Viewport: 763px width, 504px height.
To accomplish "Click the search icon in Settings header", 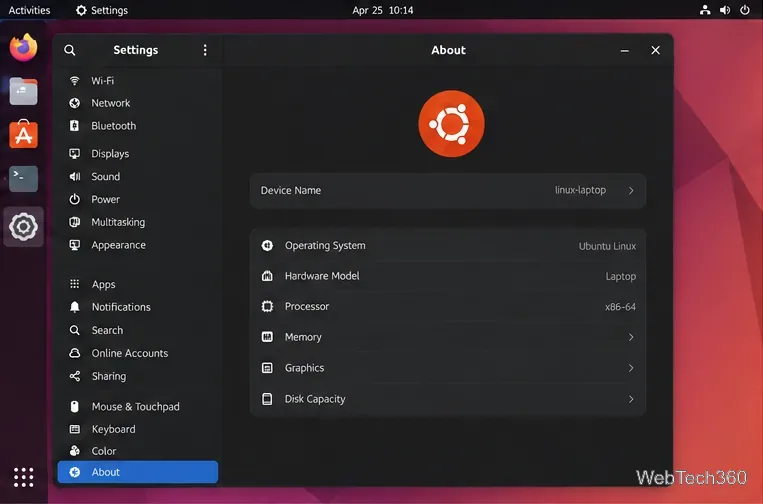I will tap(70, 50).
